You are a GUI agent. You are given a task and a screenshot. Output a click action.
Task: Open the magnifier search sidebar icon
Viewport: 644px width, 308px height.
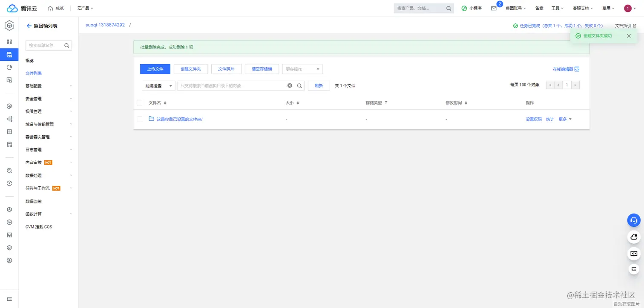click(9, 171)
